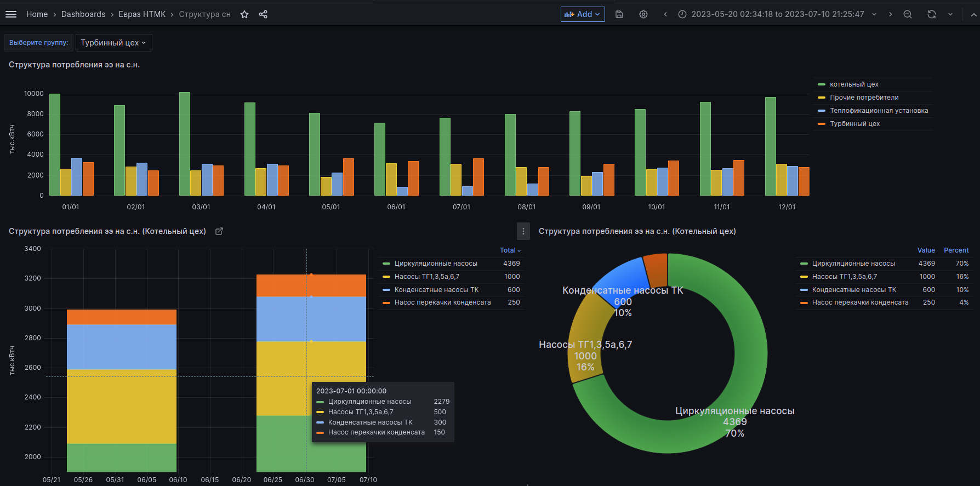
Task: Click the share dashboard icon
Action: 263,14
